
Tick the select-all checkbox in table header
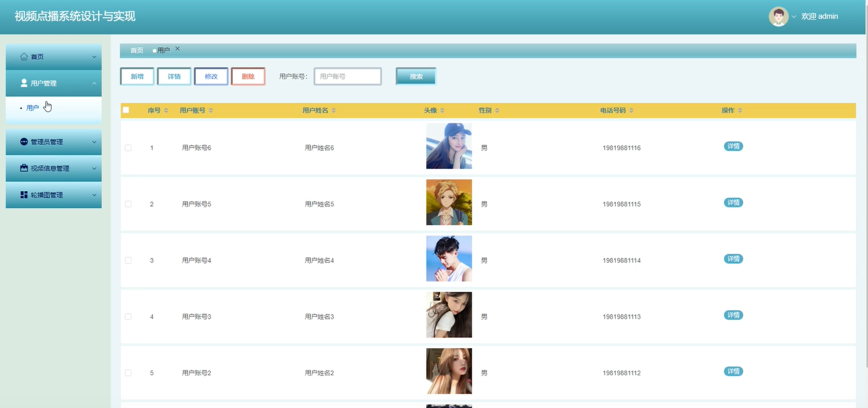(126, 110)
